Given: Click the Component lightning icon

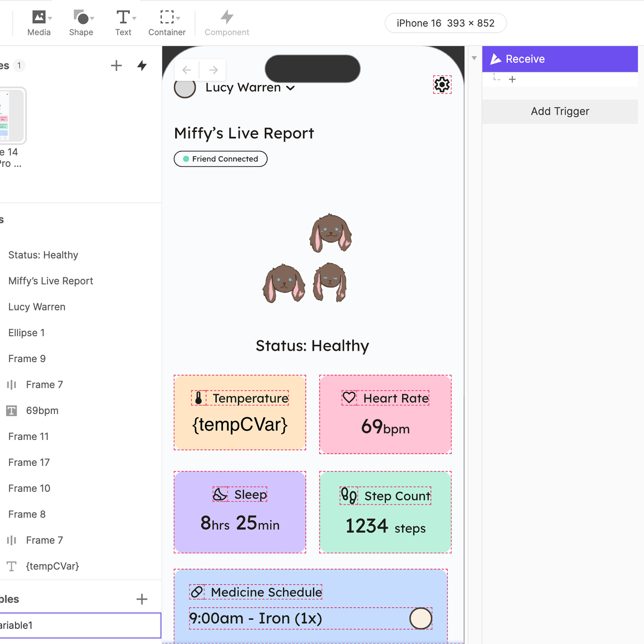Looking at the screenshot, I should click(227, 17).
